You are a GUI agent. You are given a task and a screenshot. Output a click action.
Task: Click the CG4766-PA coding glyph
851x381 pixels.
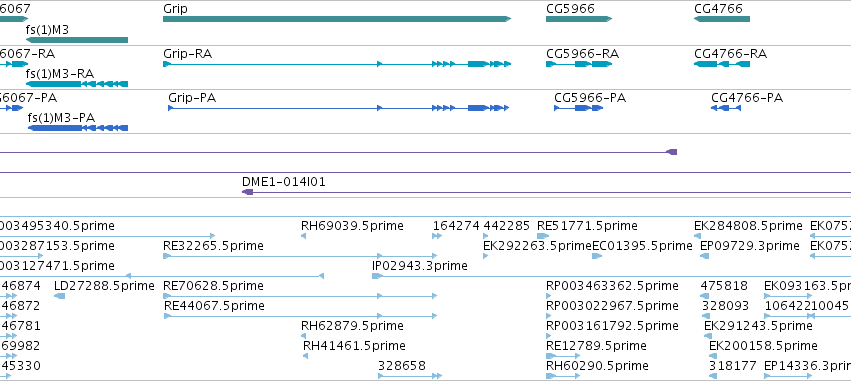(x=726, y=108)
